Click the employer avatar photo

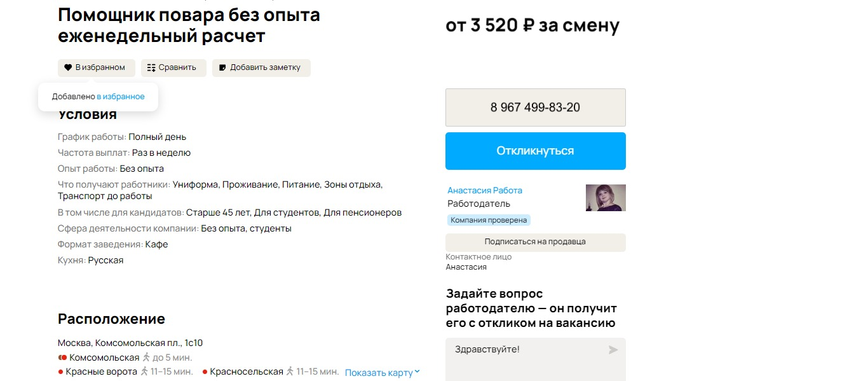point(606,198)
